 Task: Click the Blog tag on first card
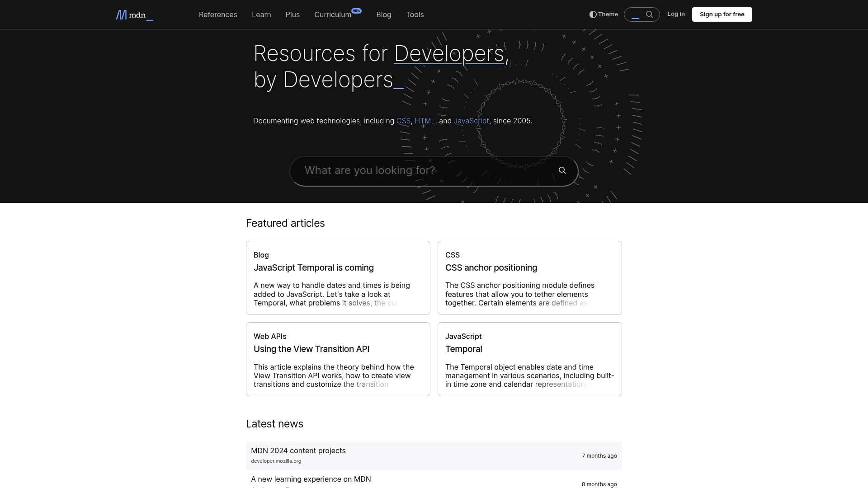[261, 255]
